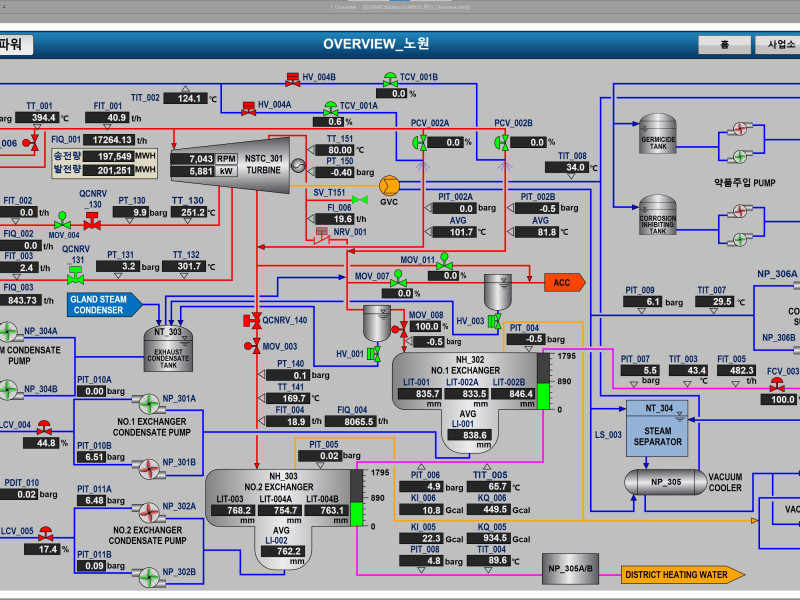The width and height of the screenshot is (800, 600).
Task: Click the NSTC_301 Turbine graphic
Action: 231,165
